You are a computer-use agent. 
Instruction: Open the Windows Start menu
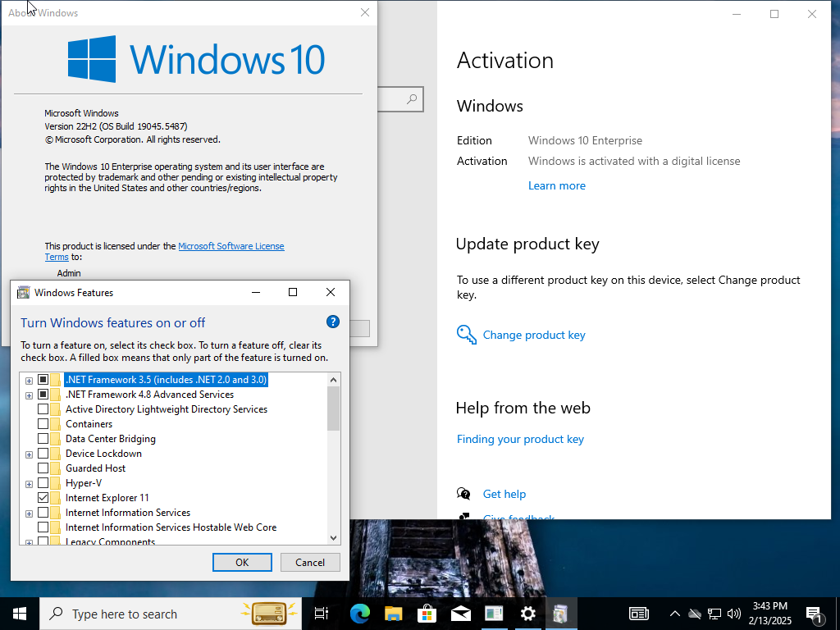click(x=20, y=614)
